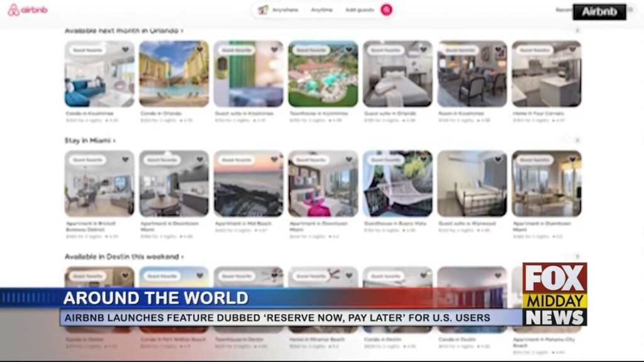This screenshot has height=362, width=644.
Task: Click the Townhouse in Destin listing title
Action: point(238,339)
